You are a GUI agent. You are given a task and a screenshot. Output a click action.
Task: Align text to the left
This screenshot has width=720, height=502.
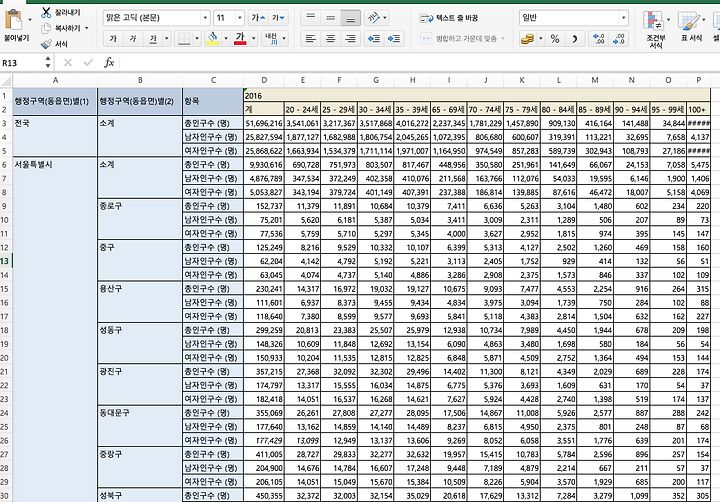coord(310,39)
